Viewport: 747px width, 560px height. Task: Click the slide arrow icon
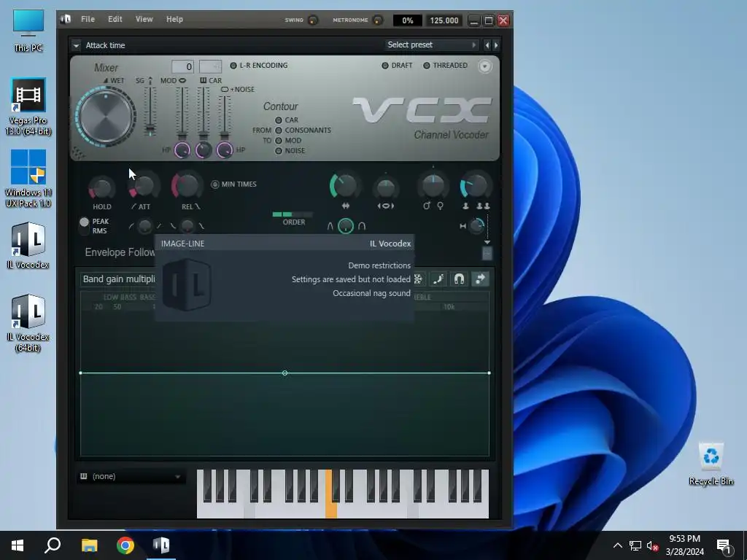tap(480, 279)
